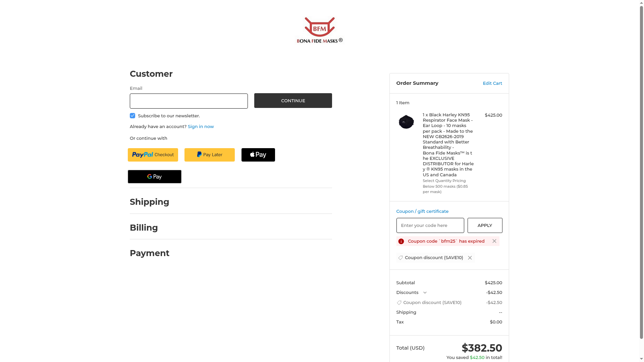This screenshot has width=644, height=362.
Task: Remove the SAVE10 coupon discount
Action: point(470,258)
